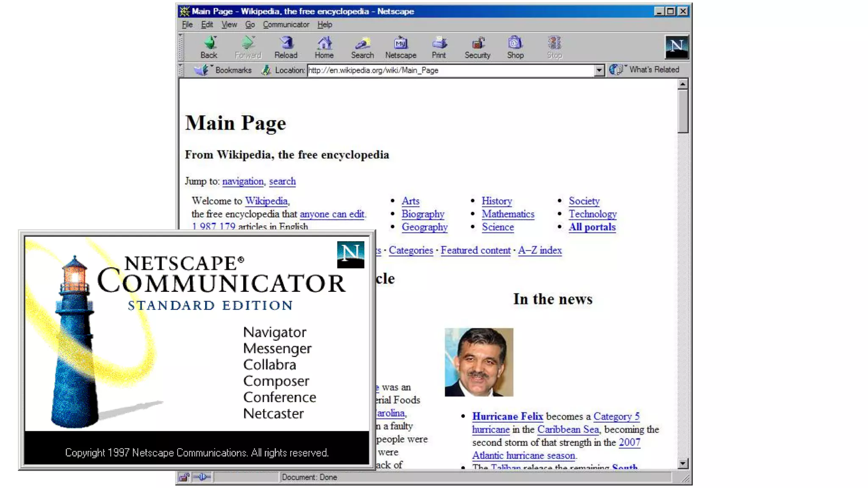Go to Home via toolbar icon
Viewport: 868px width, 488px height.
(324, 43)
